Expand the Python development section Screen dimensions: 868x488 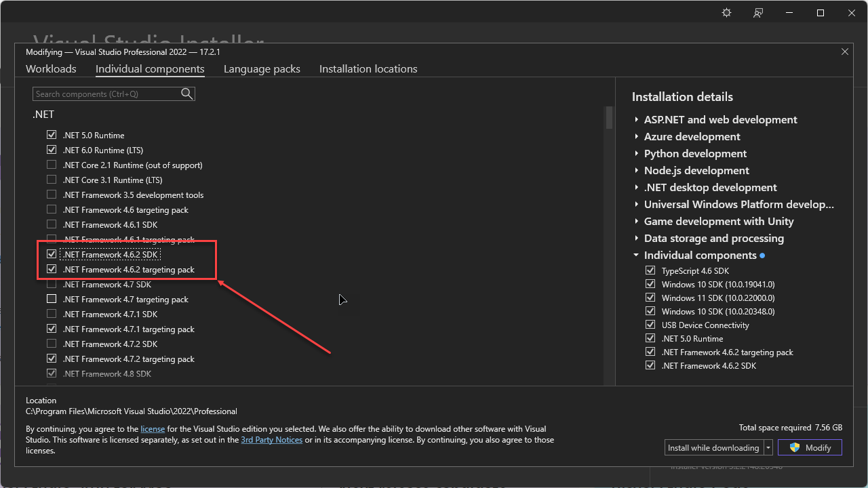point(637,154)
